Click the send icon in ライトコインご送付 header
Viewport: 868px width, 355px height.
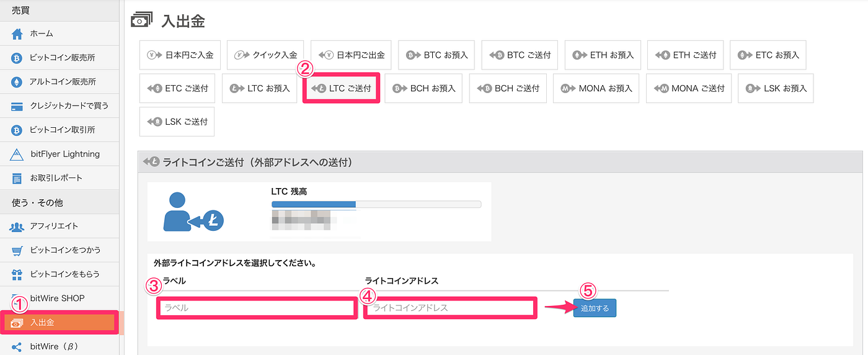point(151,163)
